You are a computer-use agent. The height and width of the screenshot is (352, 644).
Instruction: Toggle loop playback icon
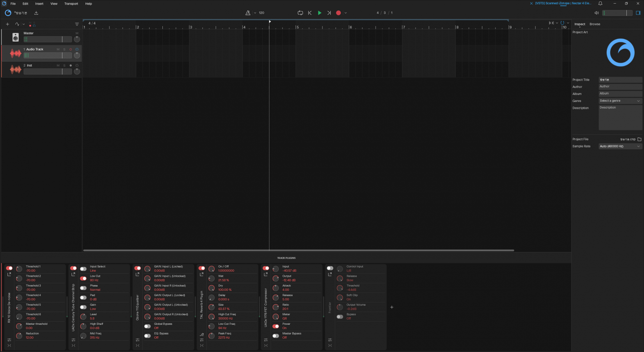(300, 13)
